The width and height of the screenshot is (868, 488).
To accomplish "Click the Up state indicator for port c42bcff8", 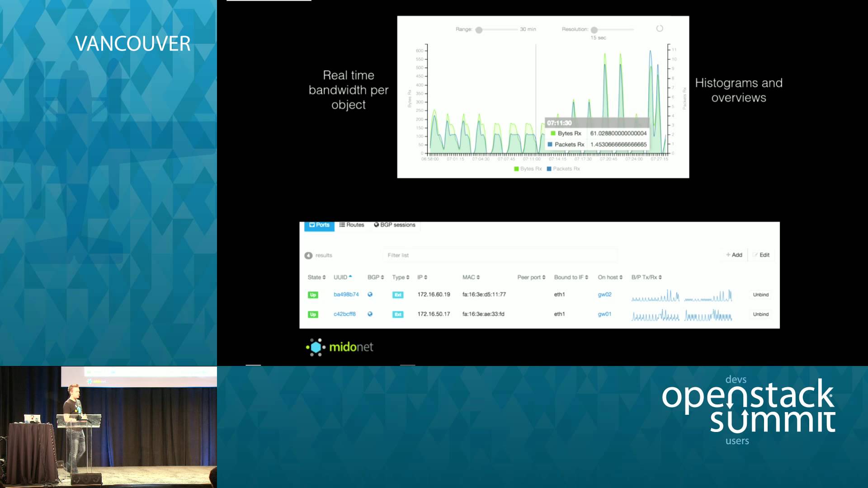I will [312, 314].
